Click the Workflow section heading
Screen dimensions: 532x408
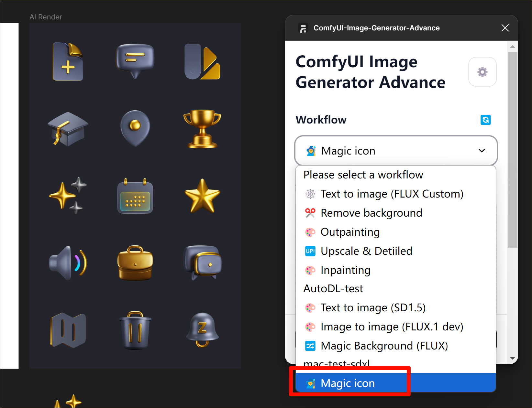[321, 120]
